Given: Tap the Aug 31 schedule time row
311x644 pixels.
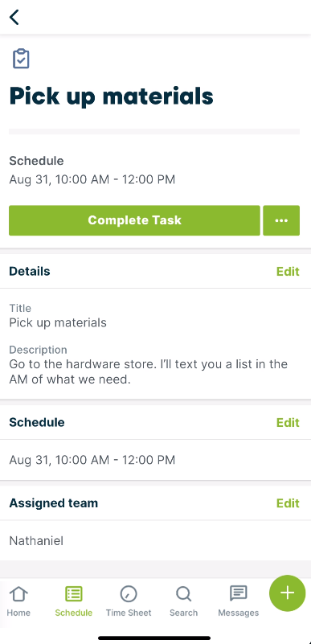Looking at the screenshot, I should click(x=156, y=460).
